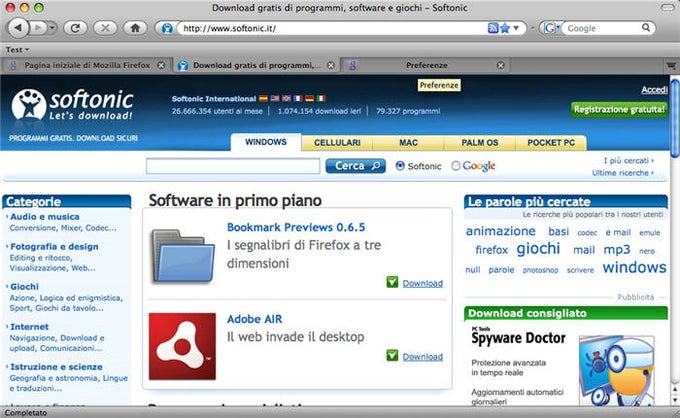Select the UK flag icon

click(x=286, y=98)
